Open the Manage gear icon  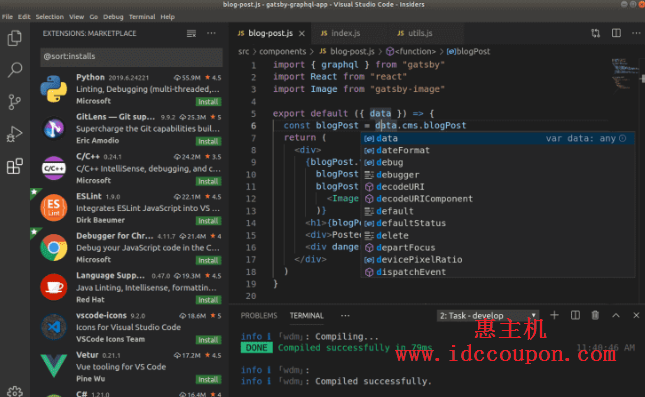point(15,392)
